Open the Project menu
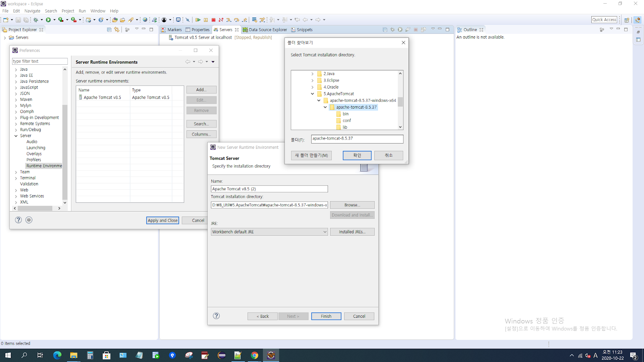The image size is (644, 362). pos(68,11)
